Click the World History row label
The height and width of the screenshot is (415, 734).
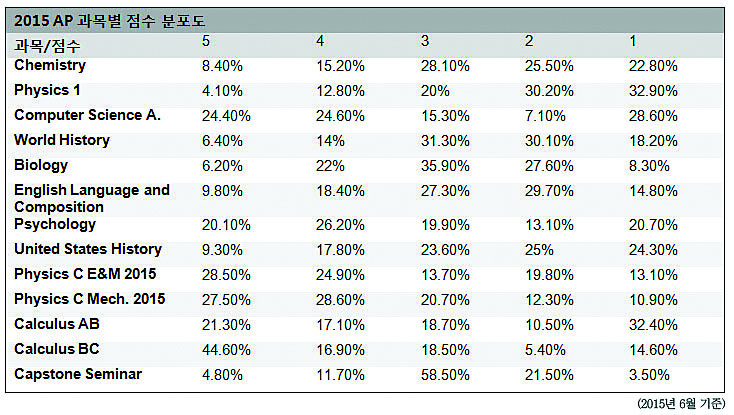62,140
